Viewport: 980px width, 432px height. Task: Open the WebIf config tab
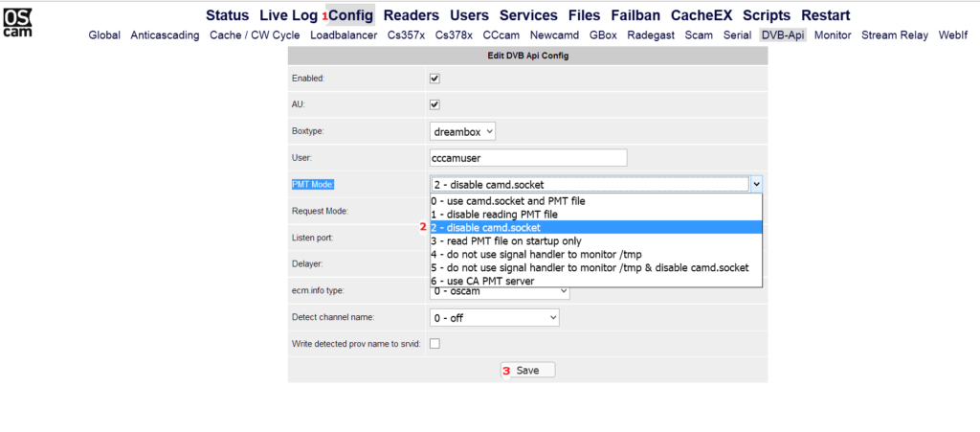click(x=952, y=35)
